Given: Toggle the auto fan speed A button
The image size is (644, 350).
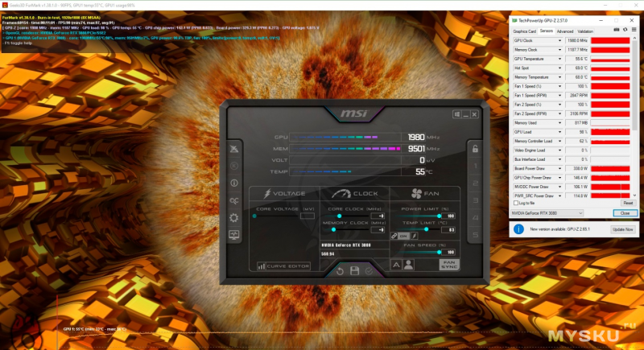Looking at the screenshot, I should click(396, 265).
